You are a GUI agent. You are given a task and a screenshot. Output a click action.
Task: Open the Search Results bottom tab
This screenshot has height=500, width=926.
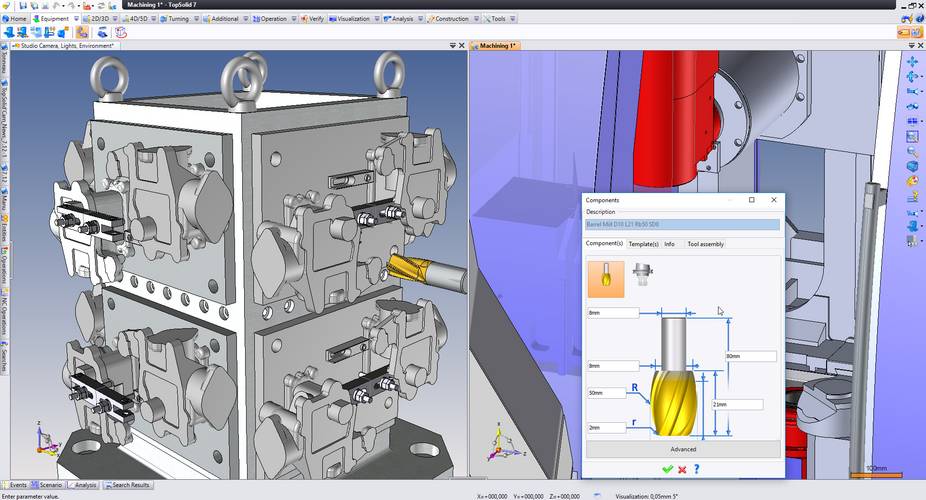(x=131, y=485)
